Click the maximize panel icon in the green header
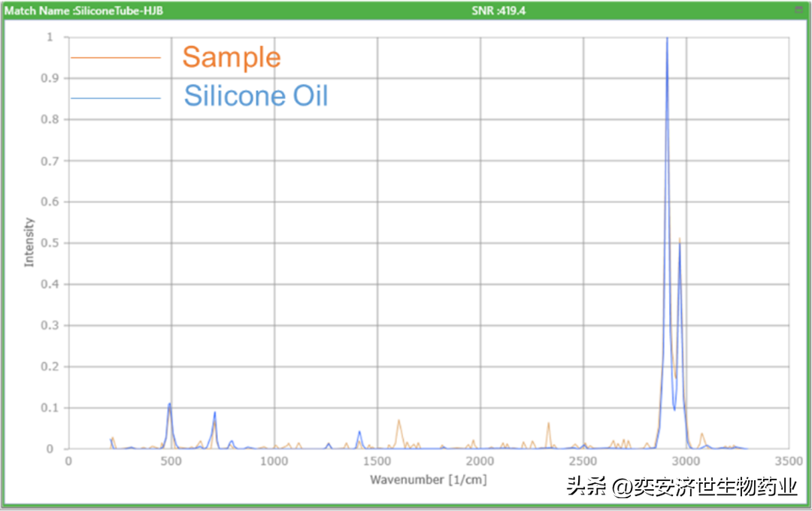The height and width of the screenshot is (511, 812). pos(798,9)
